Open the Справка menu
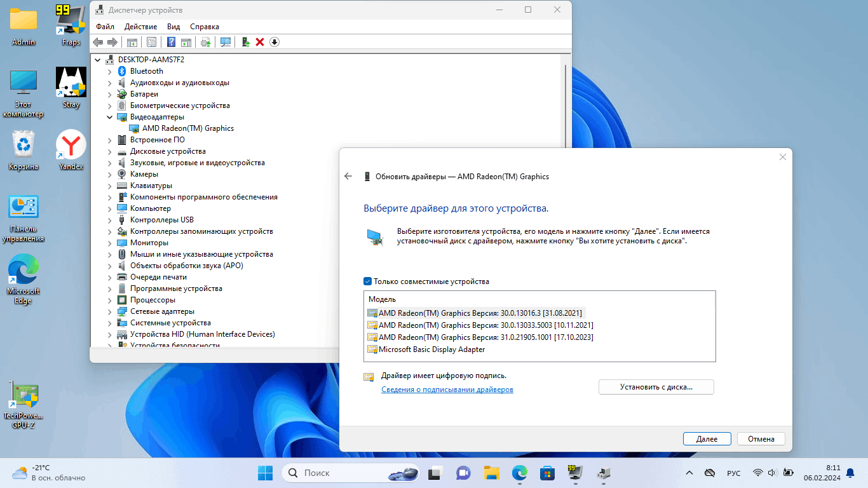The height and width of the screenshot is (488, 868). pyautogui.click(x=205, y=27)
